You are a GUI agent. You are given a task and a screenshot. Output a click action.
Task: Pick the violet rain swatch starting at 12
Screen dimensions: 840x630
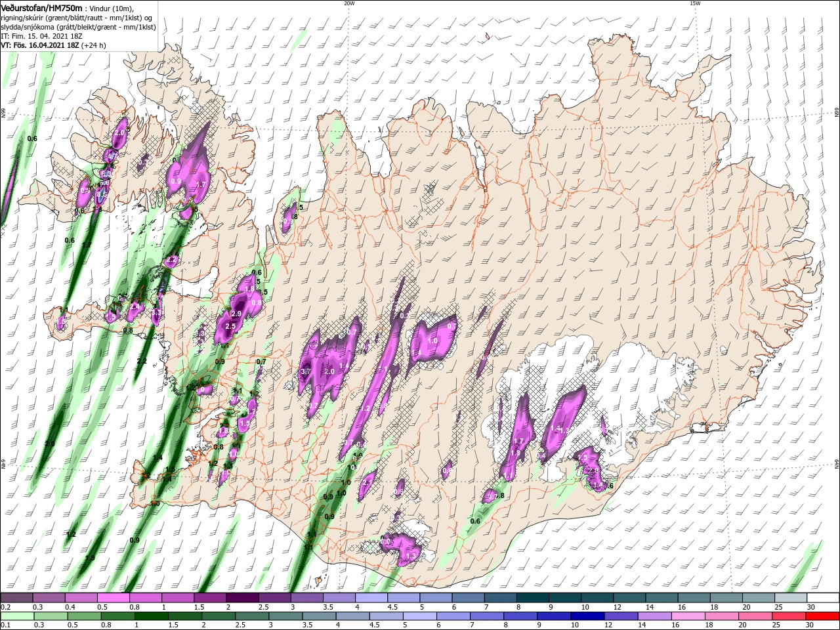pos(621,616)
